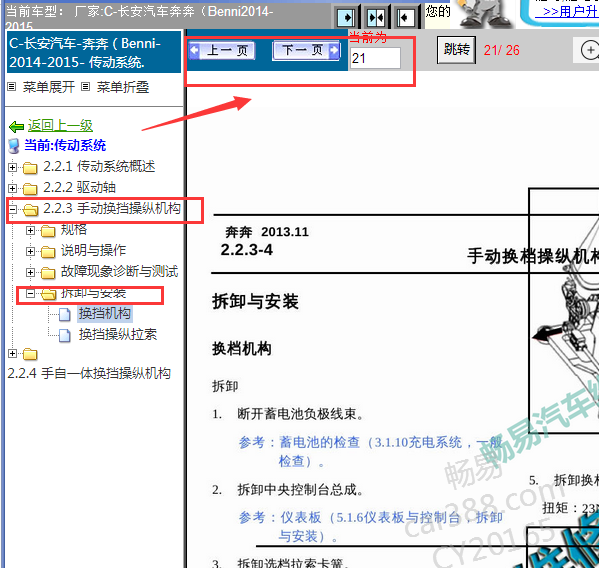Viewport: 599px width, 568px height.
Task: Click the 跳转 jump button
Action: pyautogui.click(x=457, y=50)
